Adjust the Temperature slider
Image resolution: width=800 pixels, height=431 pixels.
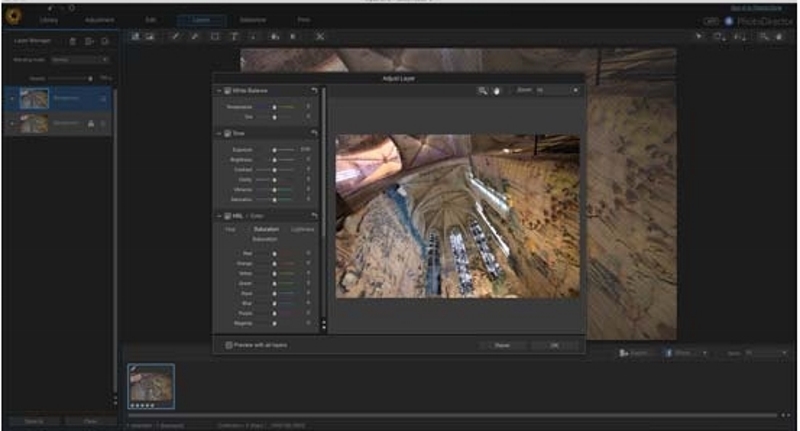[x=274, y=107]
